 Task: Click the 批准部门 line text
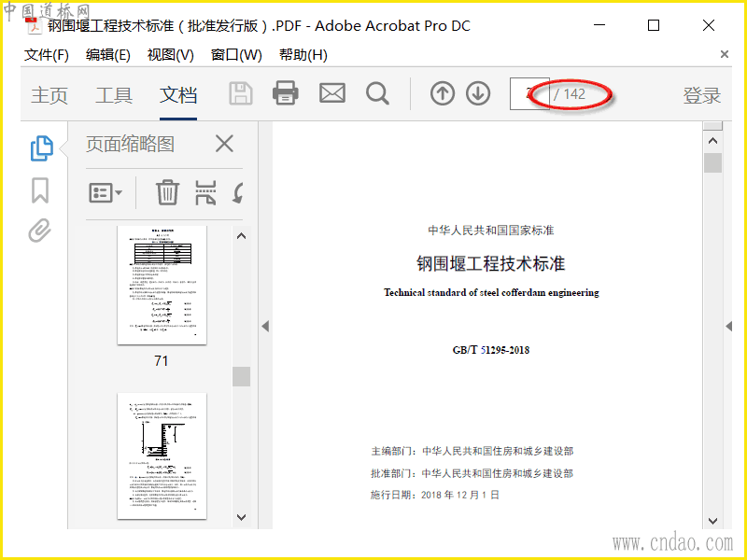coord(472,473)
